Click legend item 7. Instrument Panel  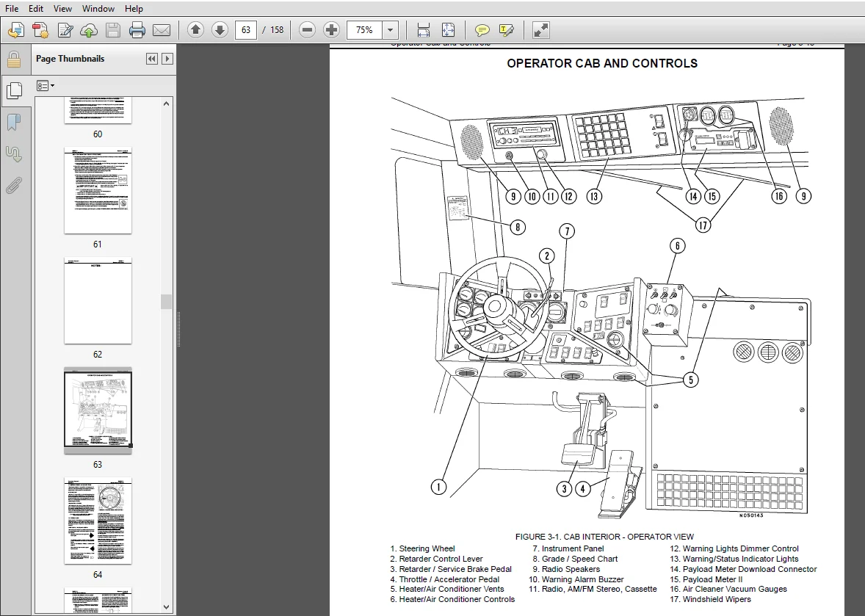(x=568, y=548)
